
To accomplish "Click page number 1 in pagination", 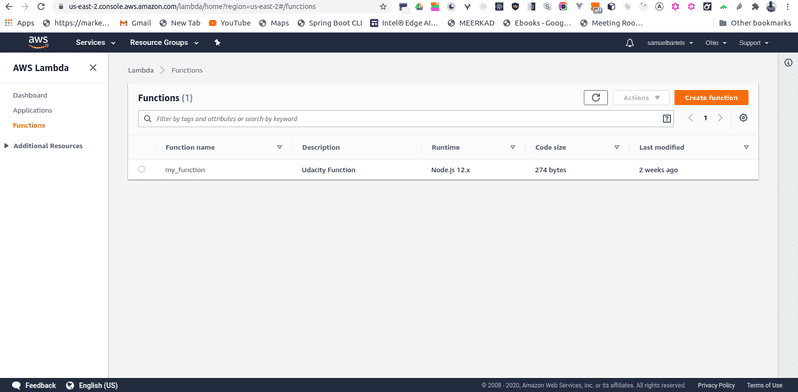I will (705, 118).
